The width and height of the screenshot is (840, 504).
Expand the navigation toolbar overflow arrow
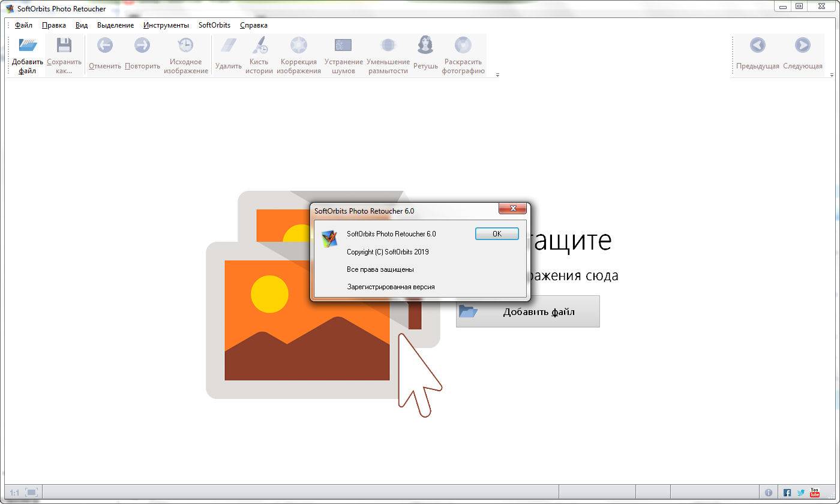pyautogui.click(x=832, y=75)
